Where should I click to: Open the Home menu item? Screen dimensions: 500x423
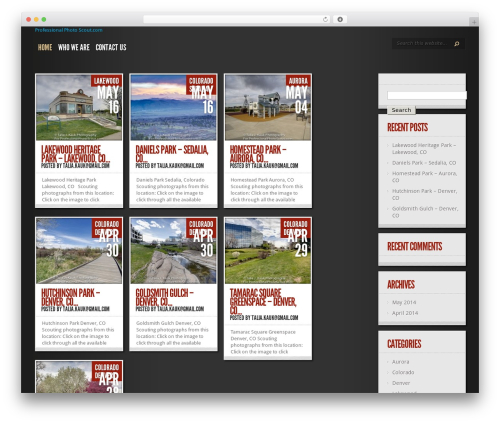coord(45,47)
